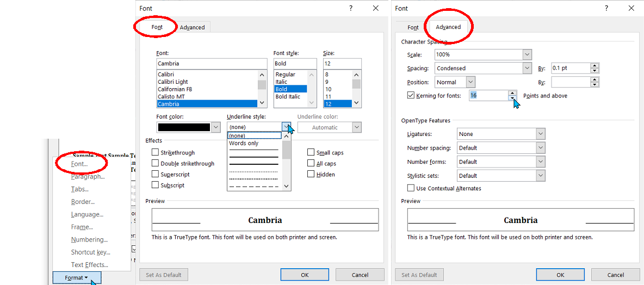This screenshot has width=644, height=285.
Task: Select Calibri in the font list
Action: [x=207, y=75]
